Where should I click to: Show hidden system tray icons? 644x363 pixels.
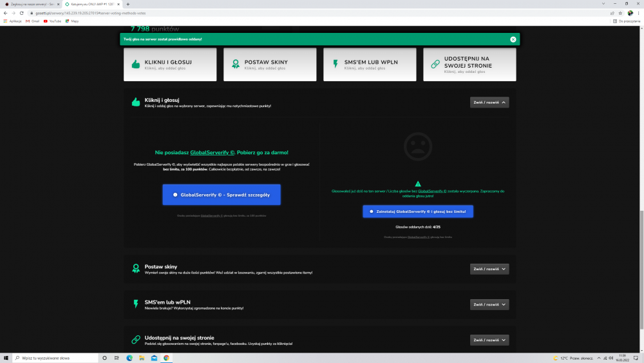[x=599, y=358]
